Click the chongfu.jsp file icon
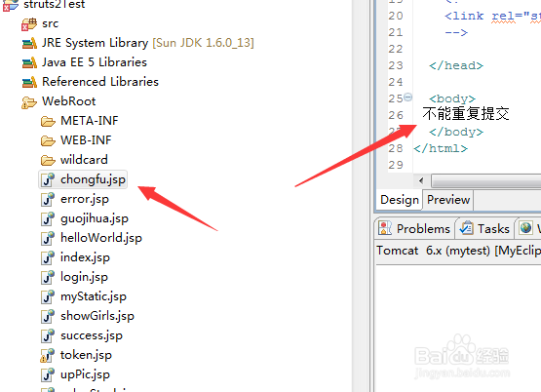The height and width of the screenshot is (392, 541). [48, 179]
